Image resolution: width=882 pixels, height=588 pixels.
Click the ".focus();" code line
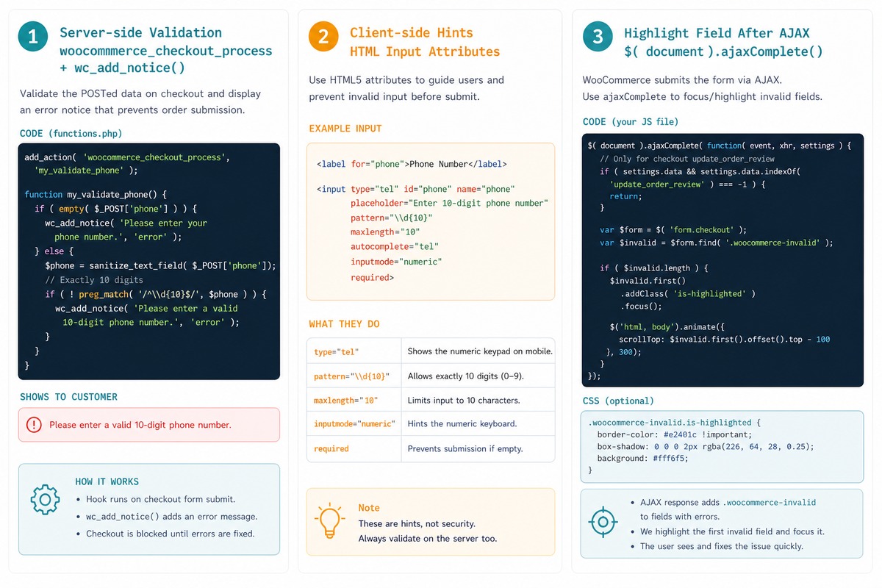641,307
